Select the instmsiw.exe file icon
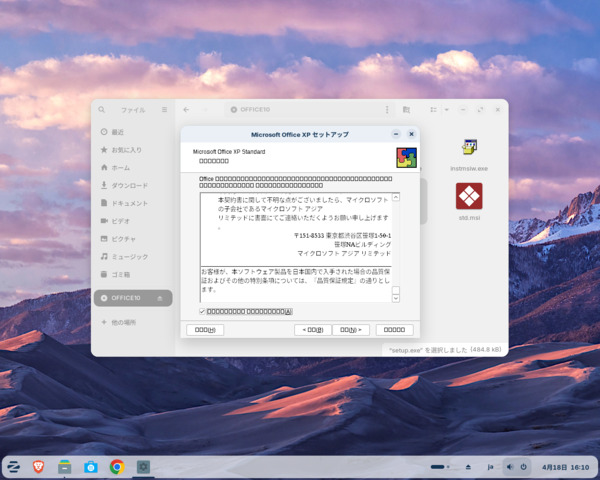600x480 pixels. tap(469, 147)
